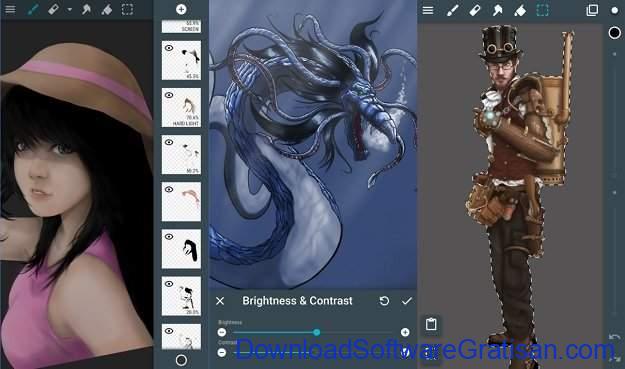Screen dimensions: 625x369
Task: Choose the Fill bucket tool in right toolbar
Action: pos(520,10)
